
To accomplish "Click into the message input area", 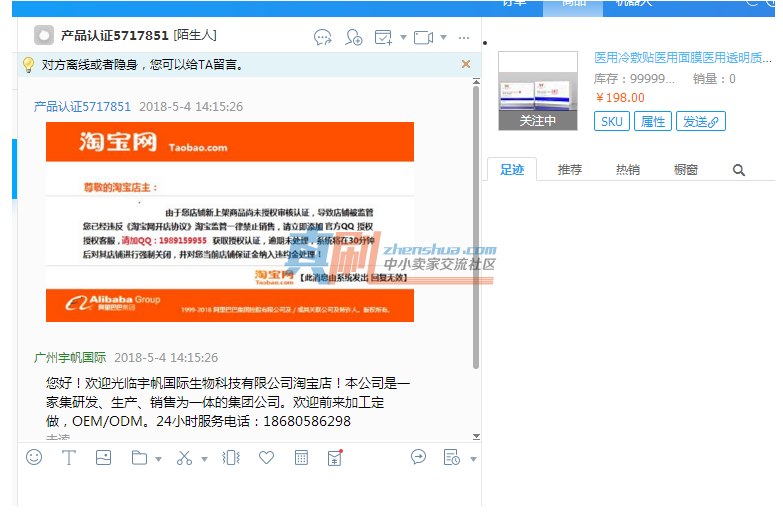I will [250, 491].
